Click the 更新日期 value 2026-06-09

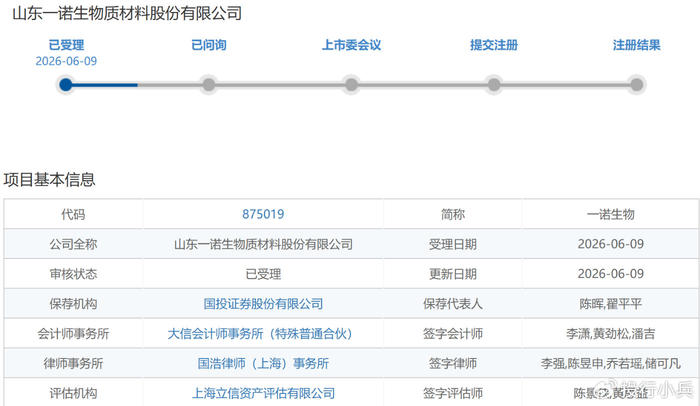[610, 274]
